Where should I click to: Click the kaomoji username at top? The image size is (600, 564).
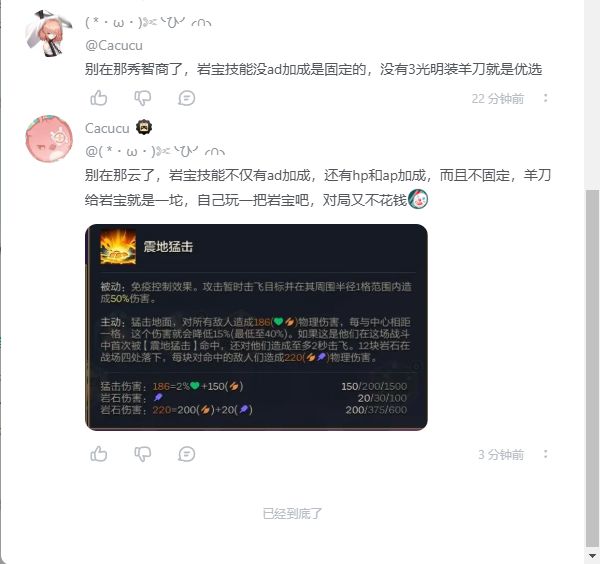click(148, 23)
